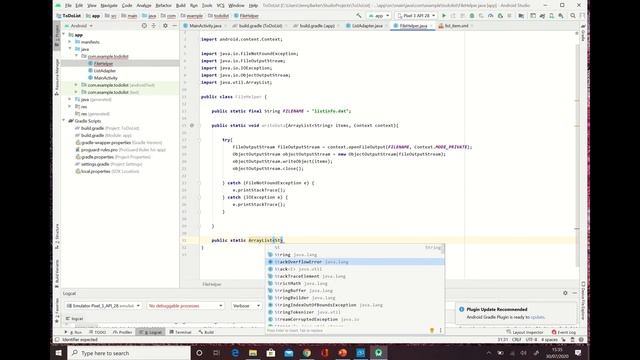Click the Make Project hammer icon
The height and width of the screenshot is (360, 640).
click(359, 16)
